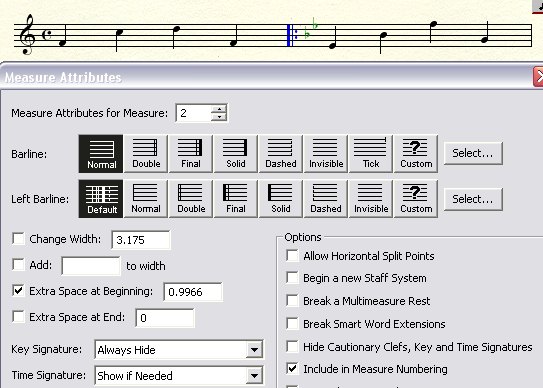Click the blue repeat barline in score
This screenshot has width=543, height=388.
(292, 35)
